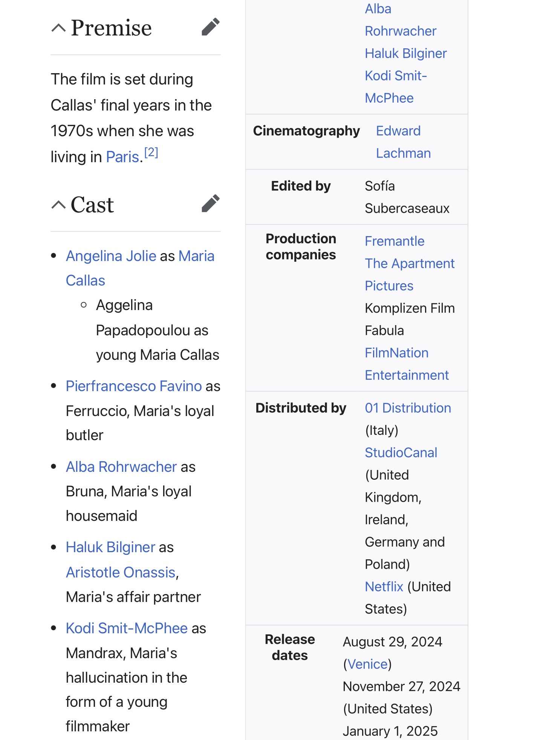Select the text 'Fabula' in production companies
This screenshot has height=740, width=560.
[384, 330]
